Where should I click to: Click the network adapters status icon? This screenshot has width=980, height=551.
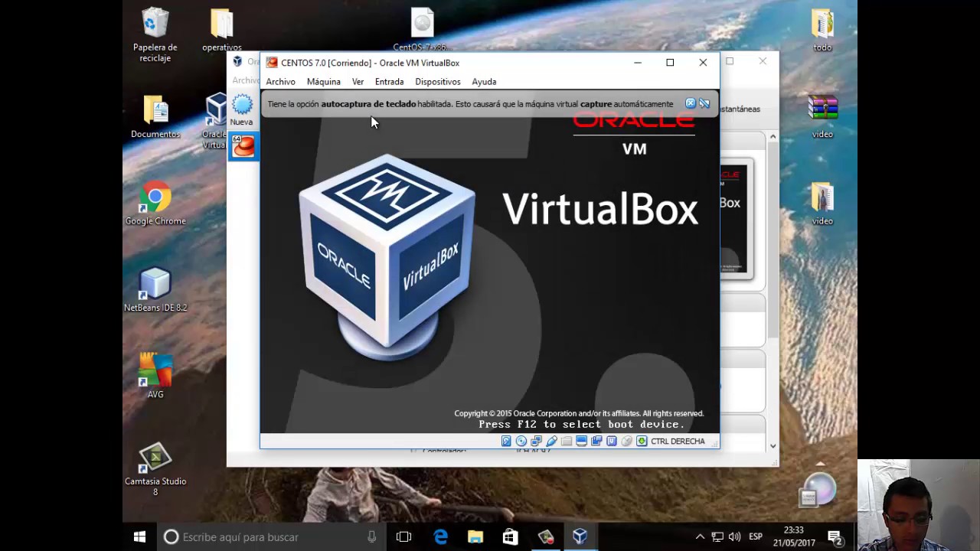(536, 441)
